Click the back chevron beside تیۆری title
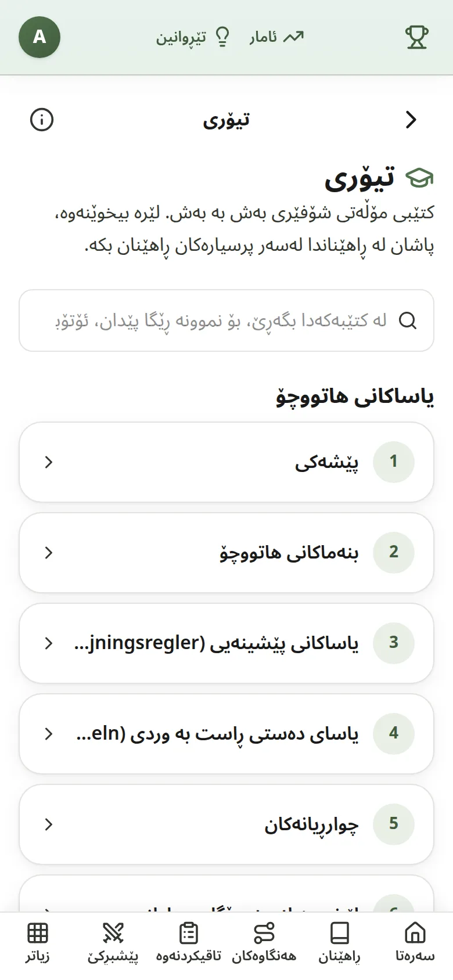 (411, 120)
